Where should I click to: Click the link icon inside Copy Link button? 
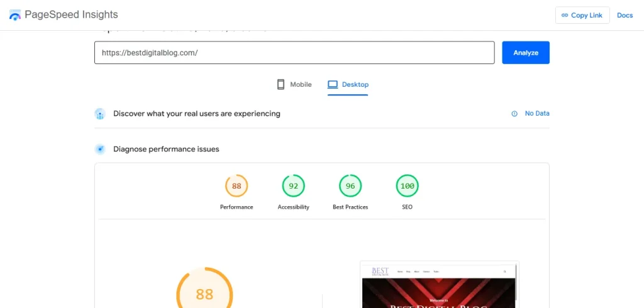[x=565, y=15]
